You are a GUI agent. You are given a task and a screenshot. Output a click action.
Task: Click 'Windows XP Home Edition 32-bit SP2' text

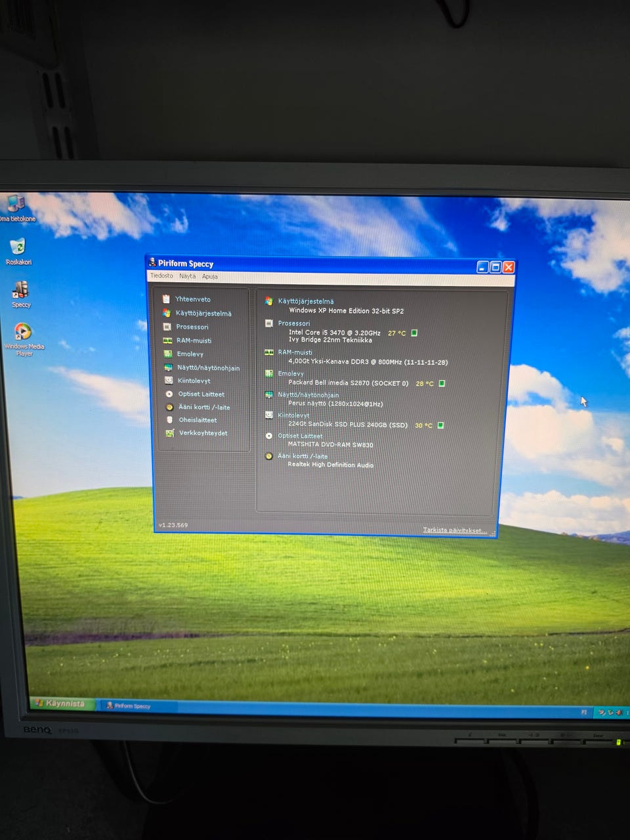pos(346,311)
